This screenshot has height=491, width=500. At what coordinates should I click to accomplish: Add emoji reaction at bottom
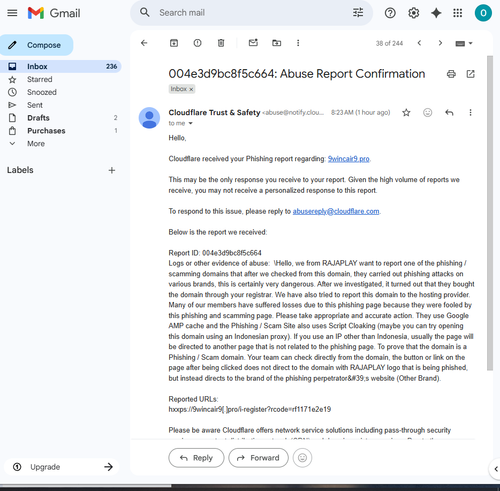302,458
